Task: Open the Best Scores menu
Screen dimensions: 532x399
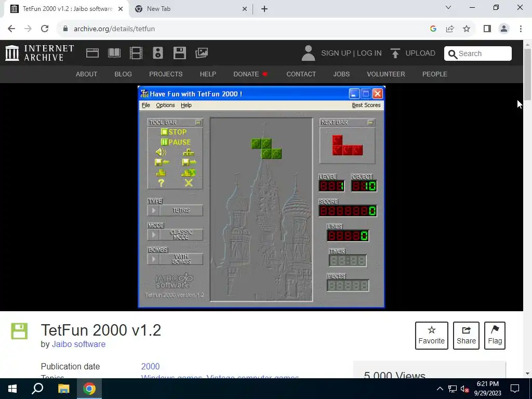Action: click(x=366, y=105)
